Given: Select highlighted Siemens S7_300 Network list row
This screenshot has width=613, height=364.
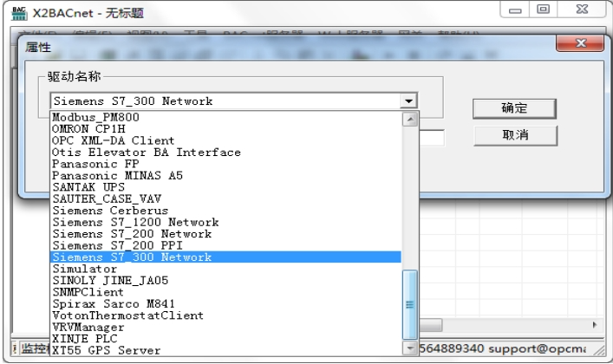Looking at the screenshot, I should tap(226, 257).
